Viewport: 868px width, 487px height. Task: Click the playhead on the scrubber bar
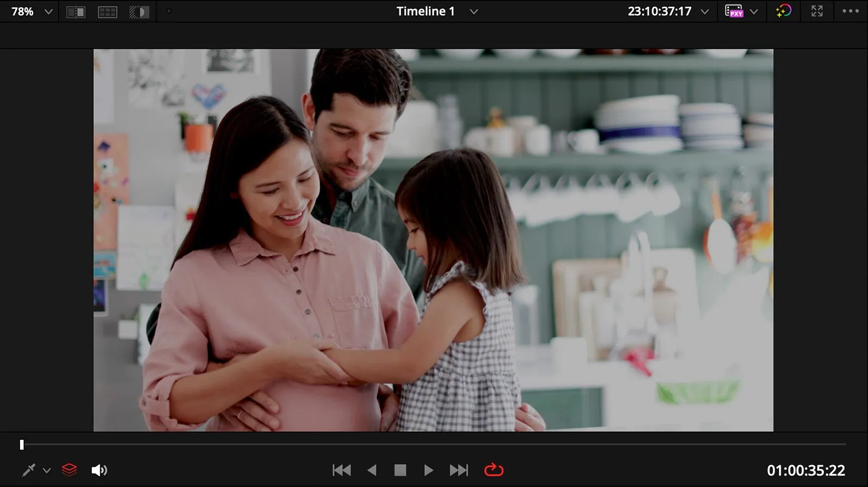tap(22, 445)
